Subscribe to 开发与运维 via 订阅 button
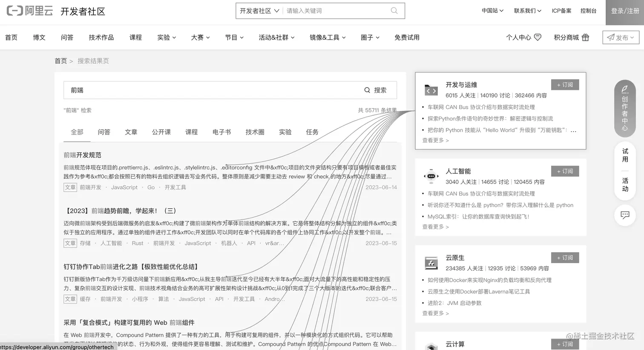Image resolution: width=644 pixels, height=350 pixels. pyautogui.click(x=565, y=84)
